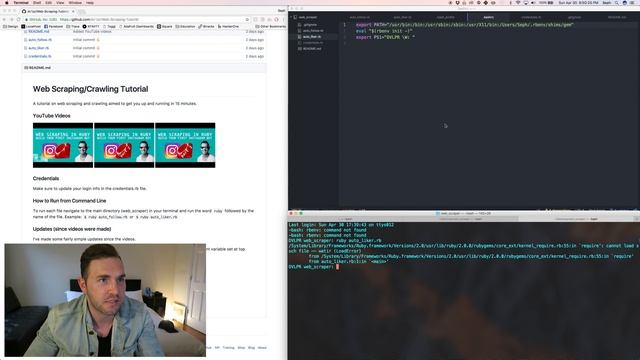Open the Window menu

point(75,2)
